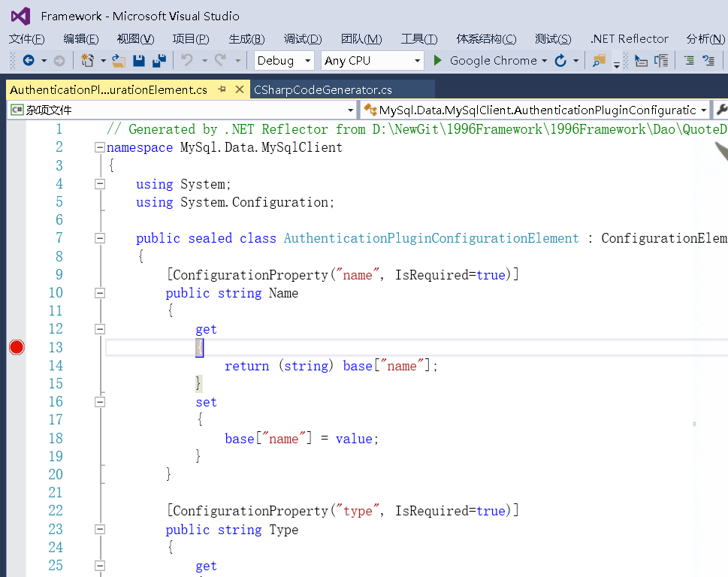Image resolution: width=728 pixels, height=577 pixels.
Task: Open the 团队(M) menu
Action: 361,39
